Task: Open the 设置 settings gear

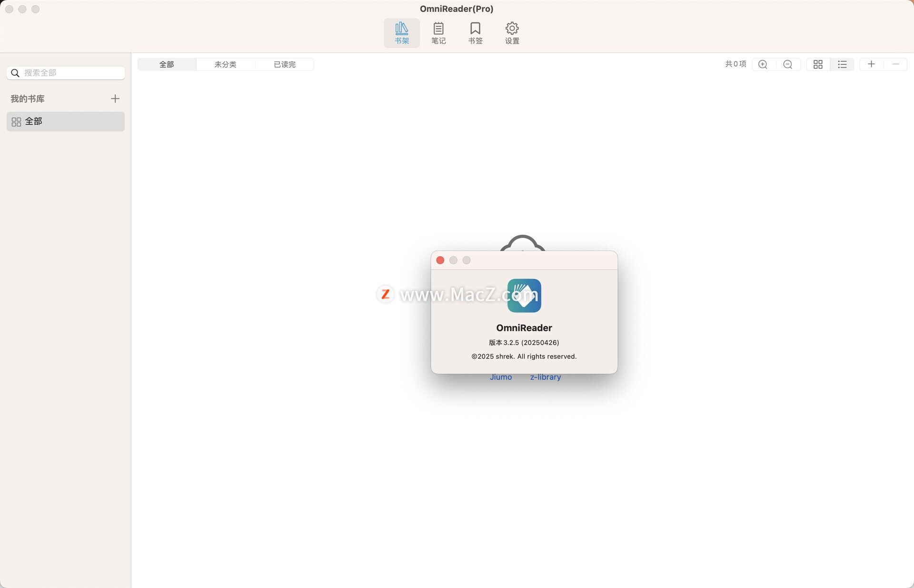Action: point(512,33)
